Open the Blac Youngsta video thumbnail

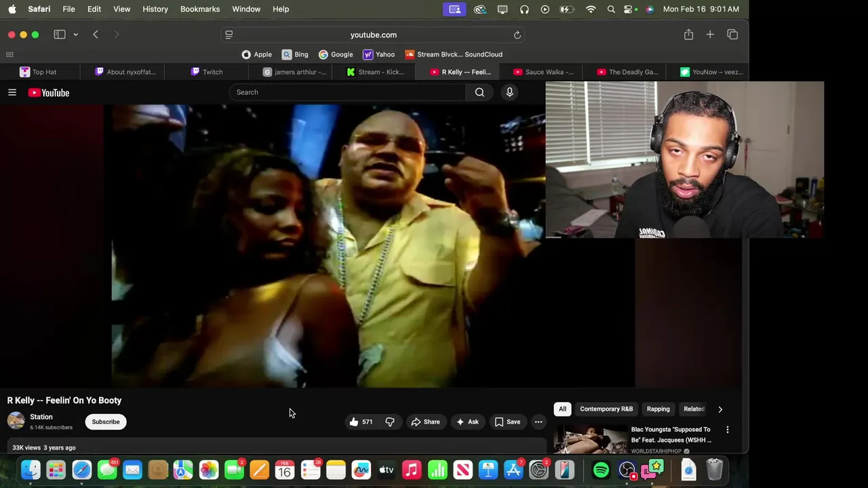tap(591, 439)
